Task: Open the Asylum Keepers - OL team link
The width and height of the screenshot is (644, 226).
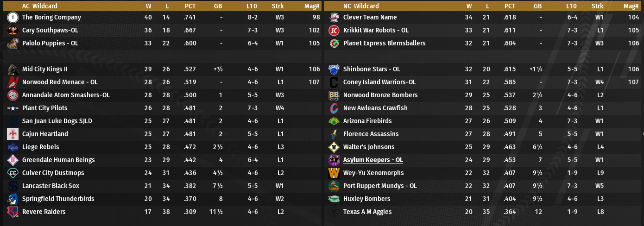Action: [373, 160]
